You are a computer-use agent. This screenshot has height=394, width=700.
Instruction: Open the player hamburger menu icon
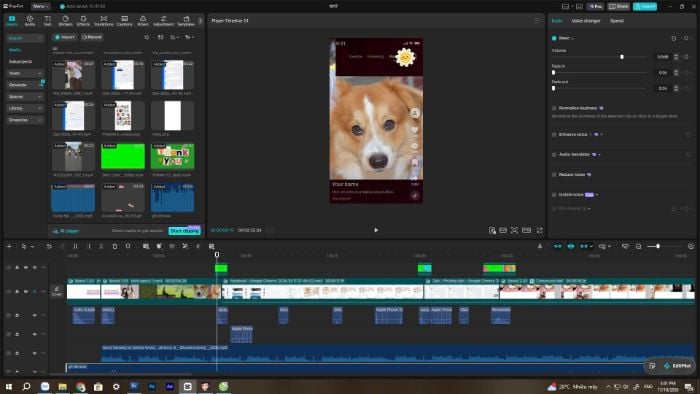point(537,21)
